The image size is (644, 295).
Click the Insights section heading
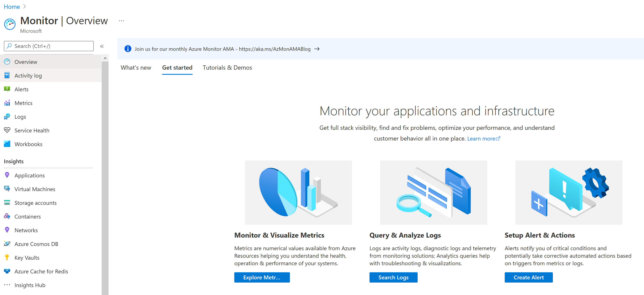tap(14, 161)
